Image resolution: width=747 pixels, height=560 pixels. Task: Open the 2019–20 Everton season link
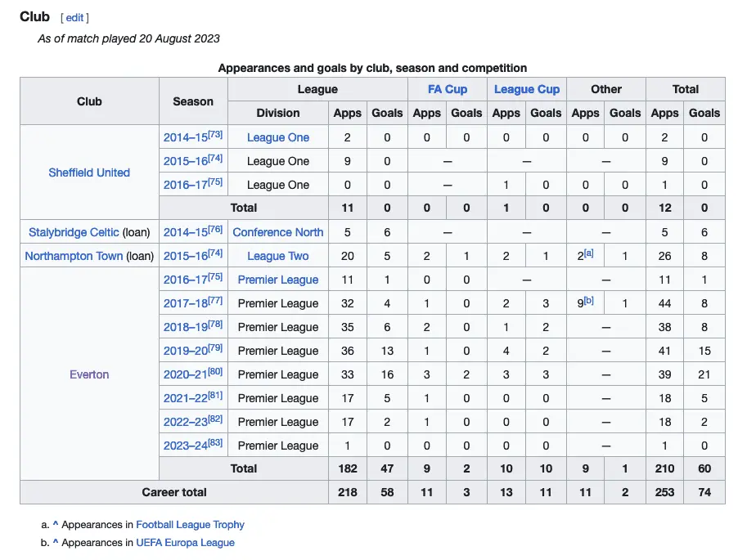click(185, 351)
